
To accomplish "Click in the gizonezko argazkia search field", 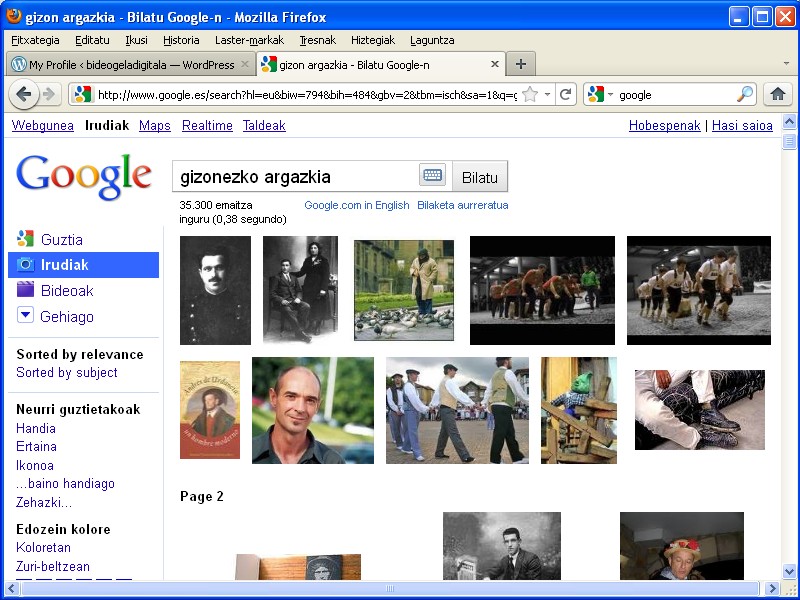I will pos(295,177).
